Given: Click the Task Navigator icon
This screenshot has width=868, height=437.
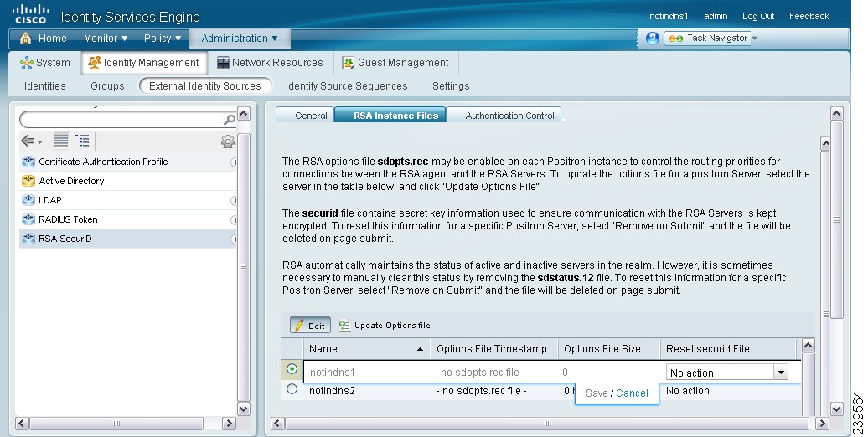Looking at the screenshot, I should pos(676,39).
